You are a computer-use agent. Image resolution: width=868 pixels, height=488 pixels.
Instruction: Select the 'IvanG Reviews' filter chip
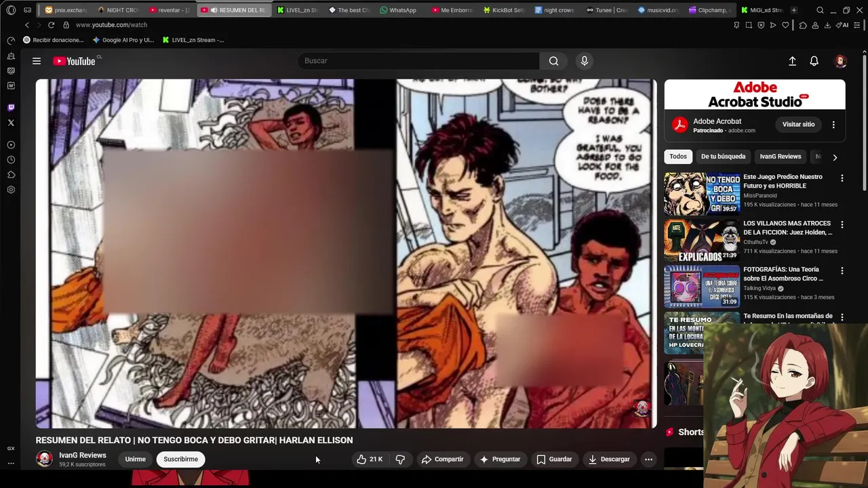(x=780, y=157)
